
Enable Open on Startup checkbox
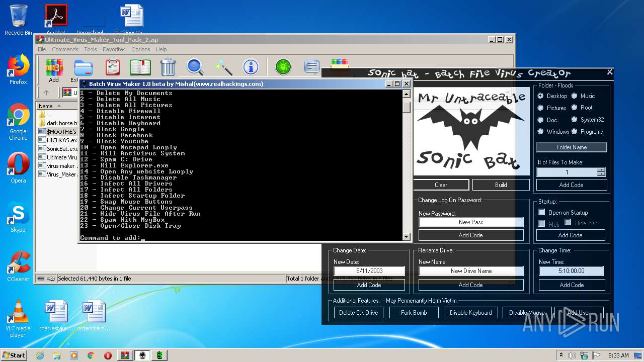click(542, 212)
